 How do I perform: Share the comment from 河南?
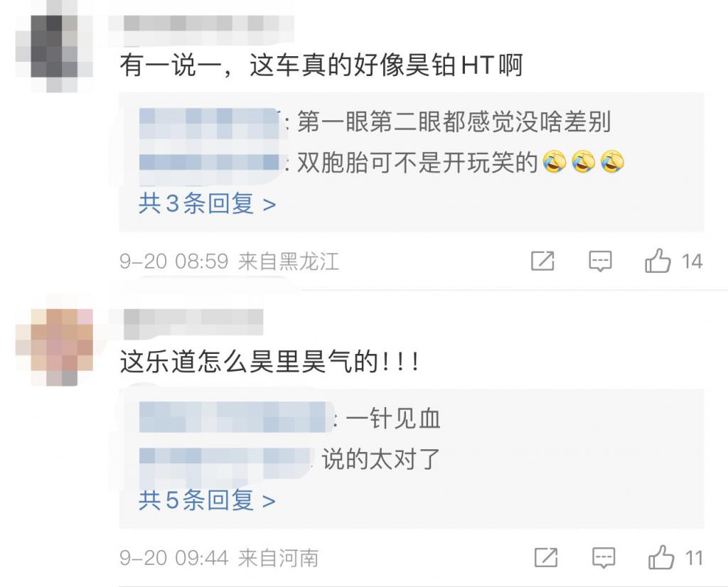pyautogui.click(x=546, y=557)
